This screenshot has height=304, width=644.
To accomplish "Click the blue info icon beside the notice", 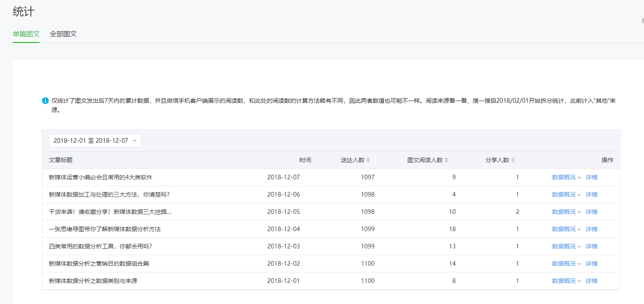I will tap(45, 101).
